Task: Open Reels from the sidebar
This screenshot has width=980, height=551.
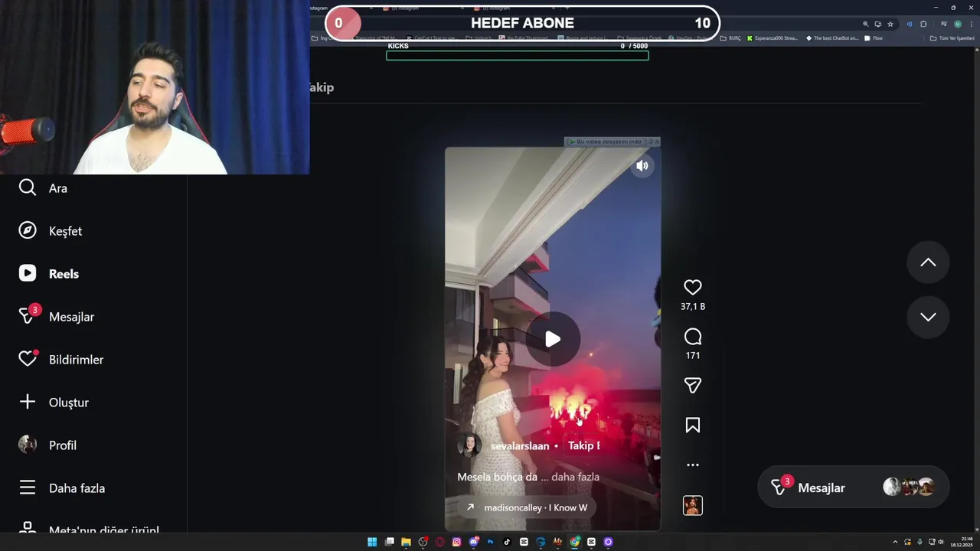Action: 49,273
